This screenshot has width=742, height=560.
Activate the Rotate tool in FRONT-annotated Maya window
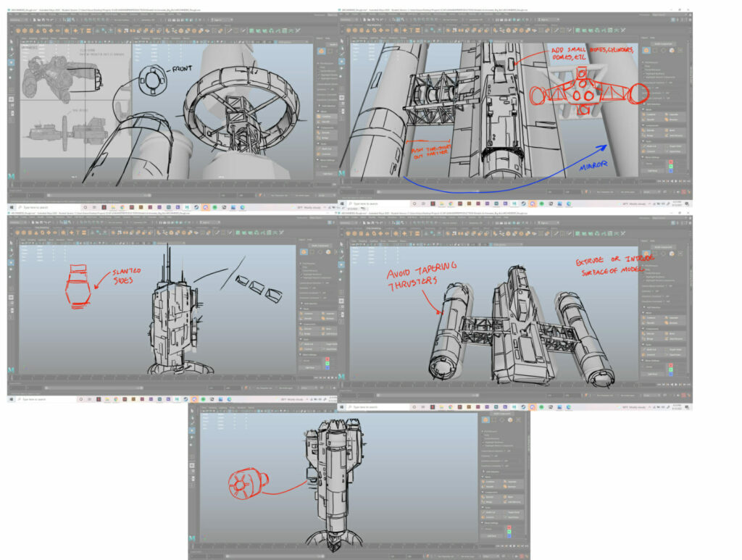point(12,70)
